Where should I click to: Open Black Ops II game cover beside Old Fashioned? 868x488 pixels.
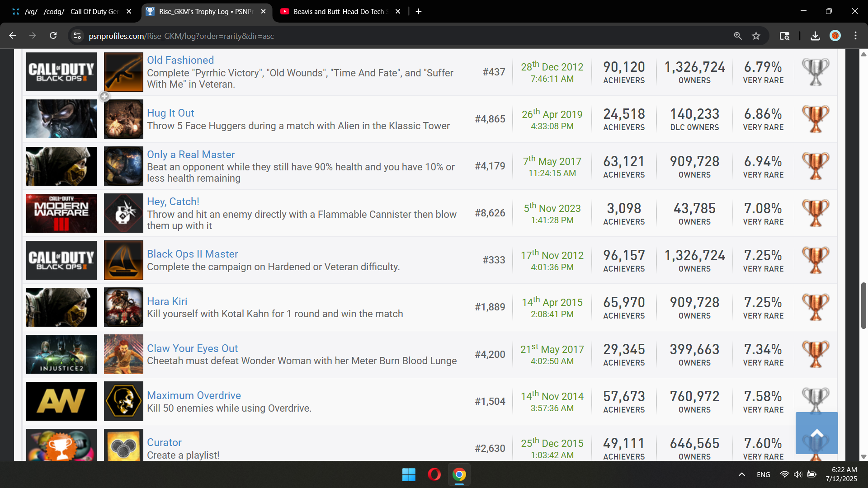[x=61, y=72]
